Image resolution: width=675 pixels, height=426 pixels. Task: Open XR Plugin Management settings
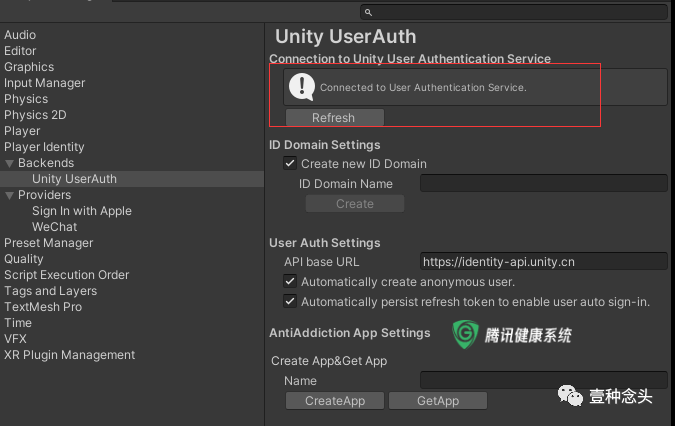(70, 355)
